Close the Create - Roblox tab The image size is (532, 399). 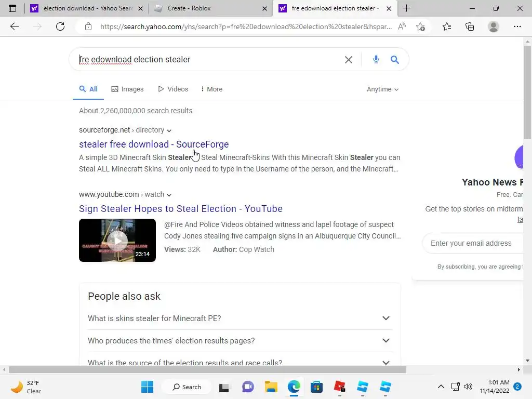264,8
